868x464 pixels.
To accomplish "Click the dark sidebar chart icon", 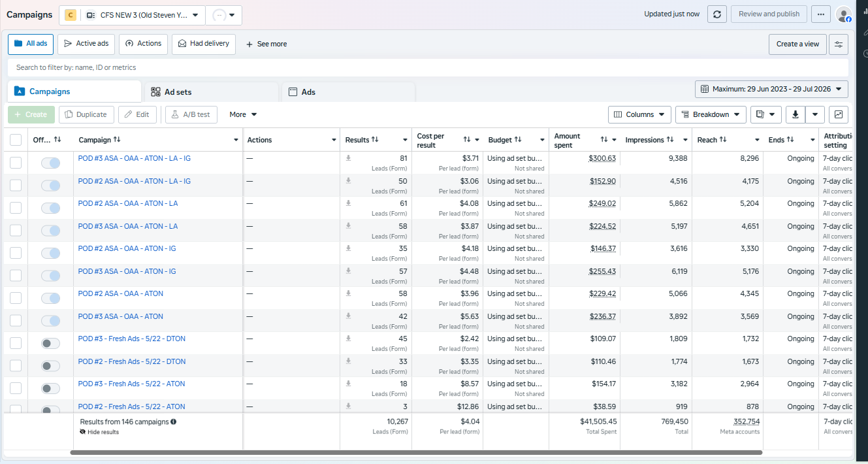I will [865, 11].
